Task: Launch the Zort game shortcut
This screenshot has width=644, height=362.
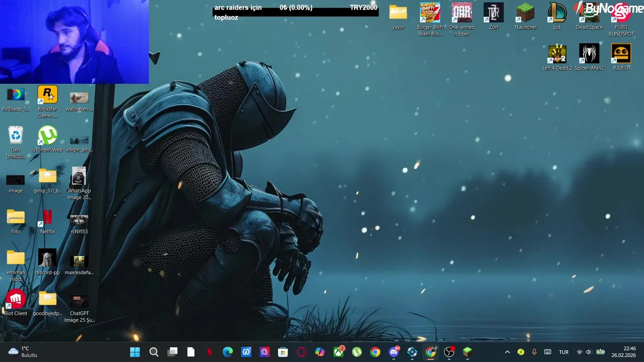Action: [x=494, y=17]
